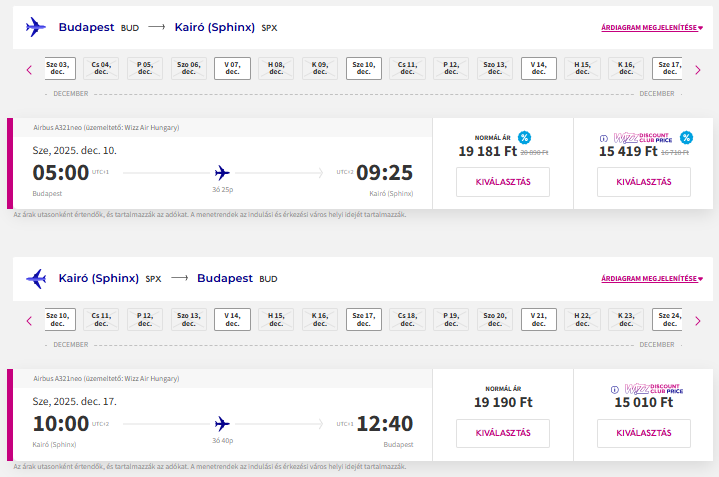Image resolution: width=719 pixels, height=477 pixels.
Task: Select outbound date V 14, dec.
Action: 539,68
